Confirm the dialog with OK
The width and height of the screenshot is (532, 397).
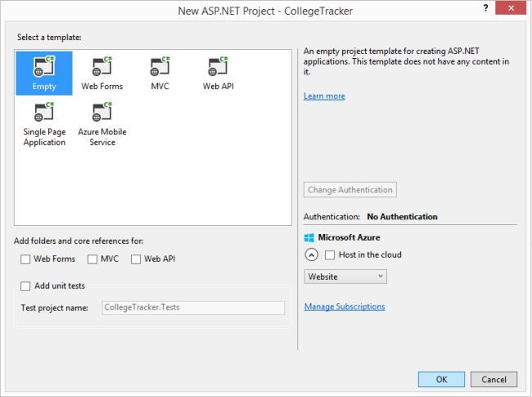click(441, 379)
